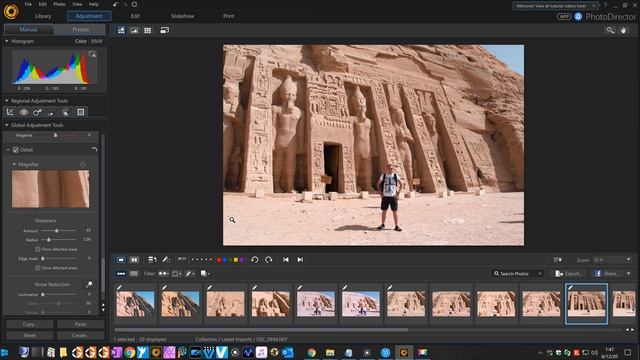This screenshot has width=640, height=360.
Task: Toggle the Detail checkbox
Action: coord(16,150)
